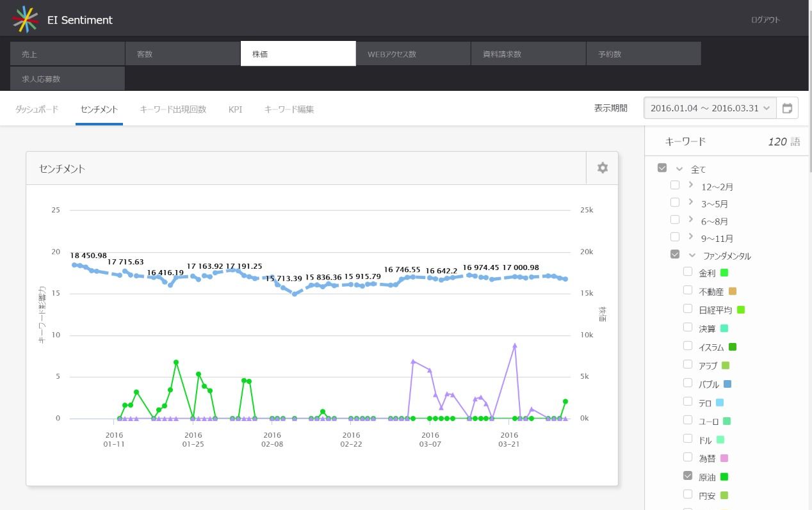Expand the 3～5月 tree node
This screenshot has height=510, width=812.
691,202
